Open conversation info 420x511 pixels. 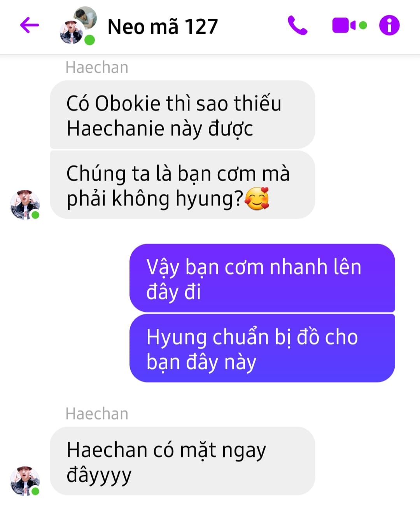(x=389, y=26)
